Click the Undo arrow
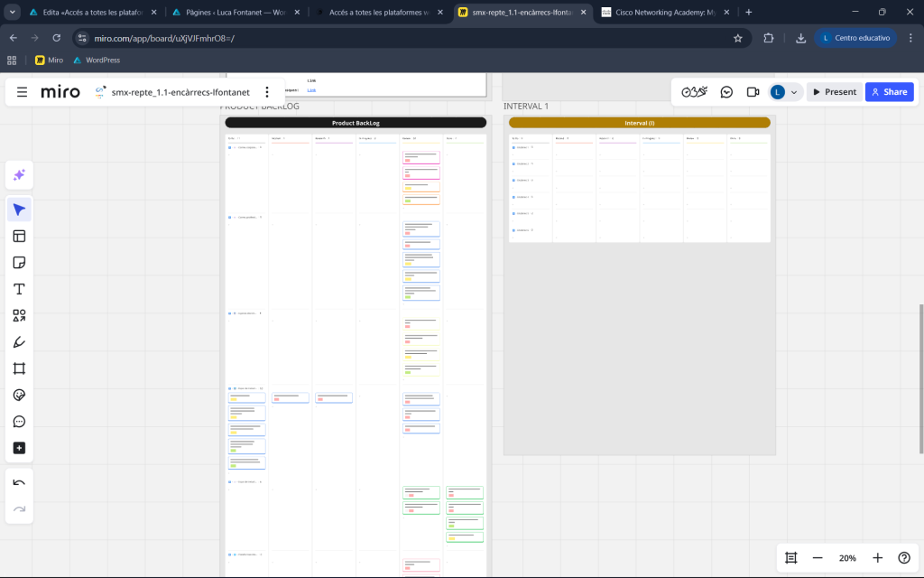The image size is (924, 578). (19, 483)
